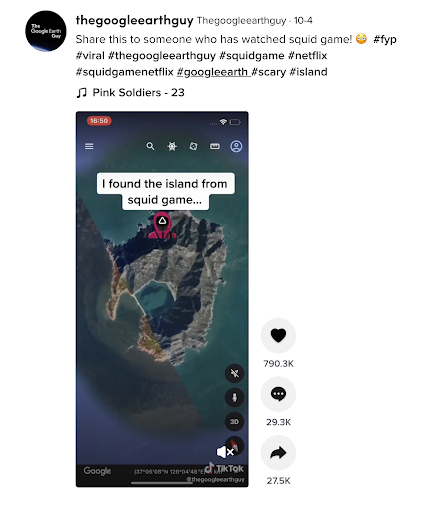Open the #squidgame hashtag
The image size is (422, 512).
tap(251, 55)
